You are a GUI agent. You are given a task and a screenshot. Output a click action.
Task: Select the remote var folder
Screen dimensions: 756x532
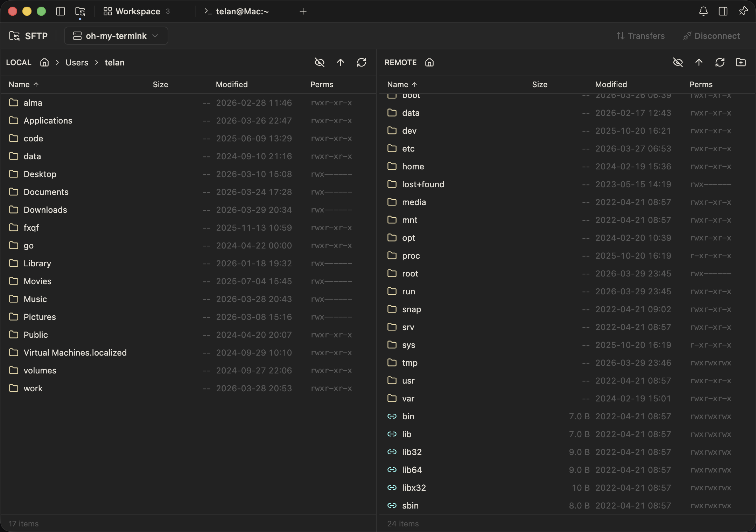click(567, 398)
